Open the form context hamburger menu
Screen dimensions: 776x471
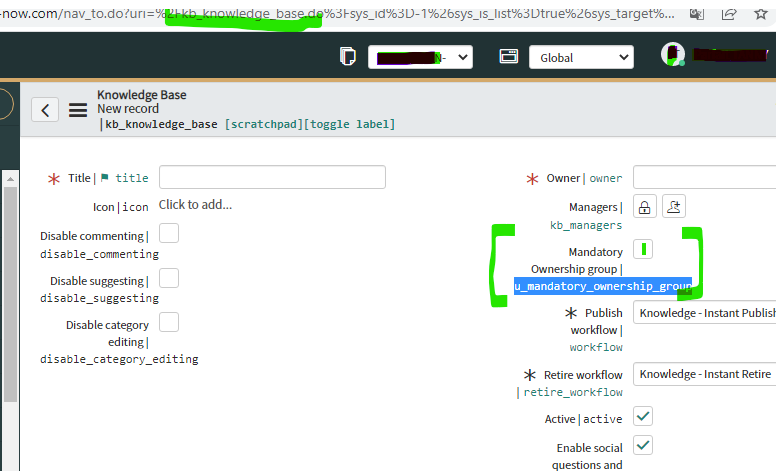(x=78, y=110)
